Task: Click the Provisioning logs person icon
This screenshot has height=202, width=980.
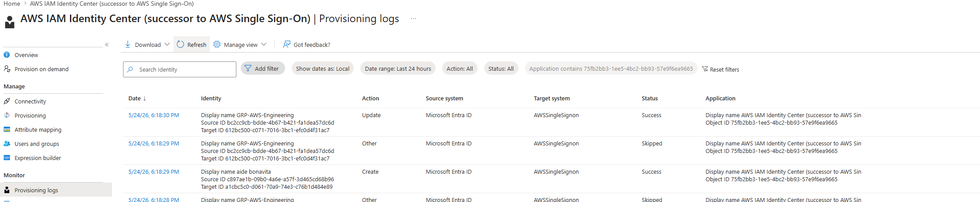Action: pyautogui.click(x=7, y=190)
